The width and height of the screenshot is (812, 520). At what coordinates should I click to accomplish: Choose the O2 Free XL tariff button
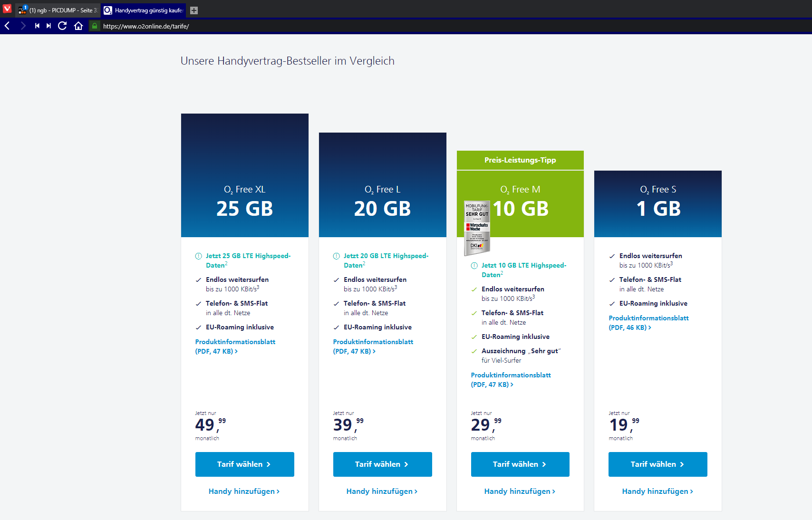[245, 464]
